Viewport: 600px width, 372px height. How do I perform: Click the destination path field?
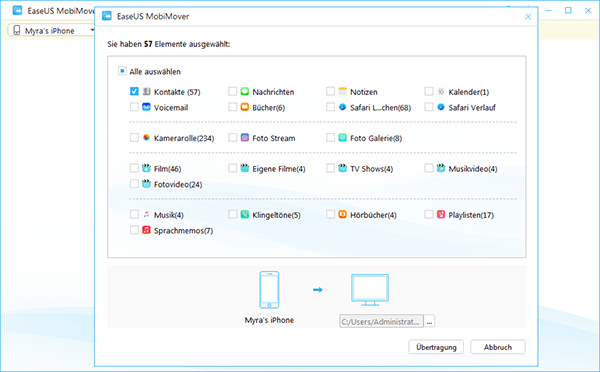381,321
